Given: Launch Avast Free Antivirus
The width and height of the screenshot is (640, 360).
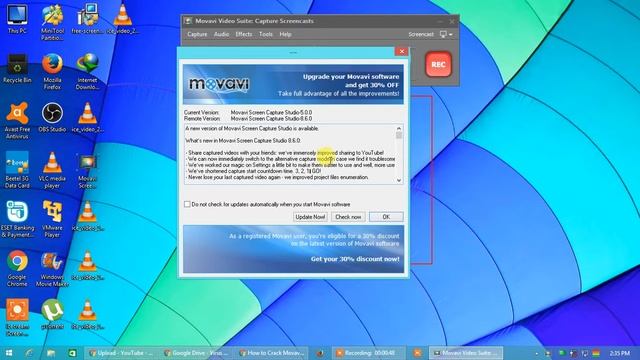Looking at the screenshot, I should tap(17, 121).
